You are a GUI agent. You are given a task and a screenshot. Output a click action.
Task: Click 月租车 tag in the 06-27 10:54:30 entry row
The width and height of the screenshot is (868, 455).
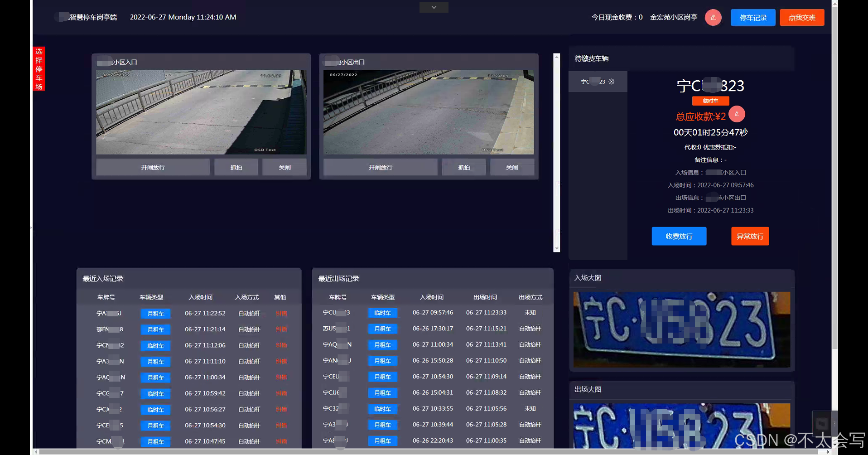155,426
